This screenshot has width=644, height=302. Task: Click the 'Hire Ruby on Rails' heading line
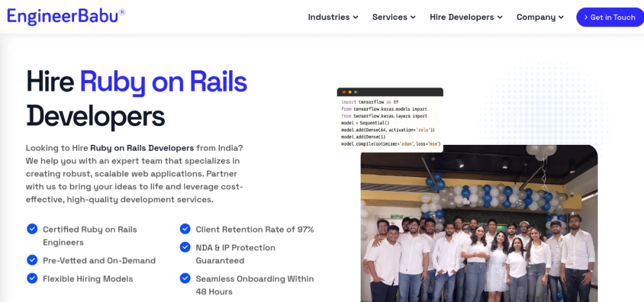pos(137,82)
